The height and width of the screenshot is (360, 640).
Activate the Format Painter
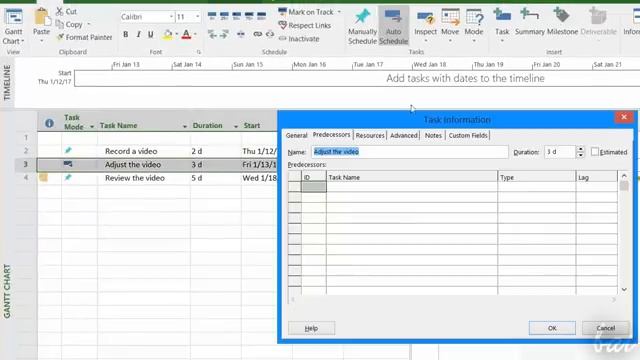click(x=84, y=37)
